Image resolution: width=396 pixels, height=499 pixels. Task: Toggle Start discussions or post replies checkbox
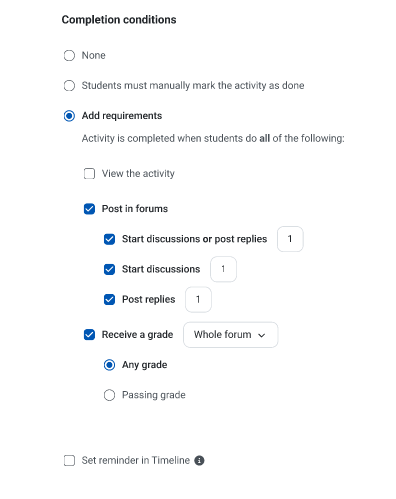[109, 239]
